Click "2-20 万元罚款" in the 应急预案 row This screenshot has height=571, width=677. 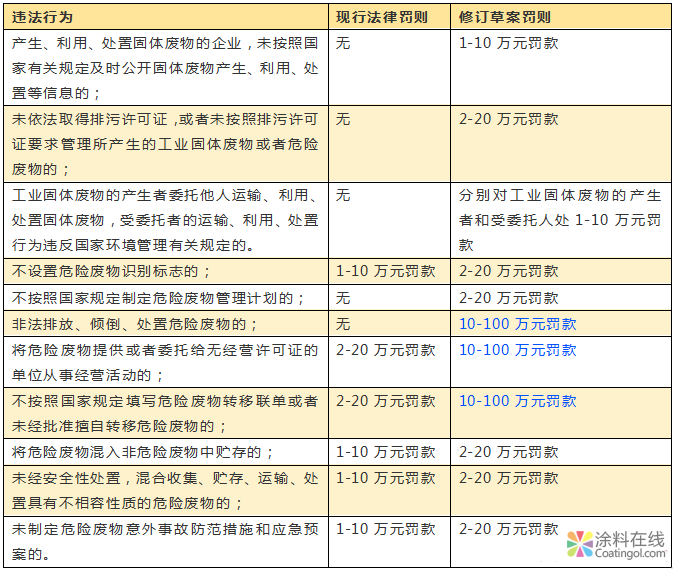pyautogui.click(x=508, y=529)
